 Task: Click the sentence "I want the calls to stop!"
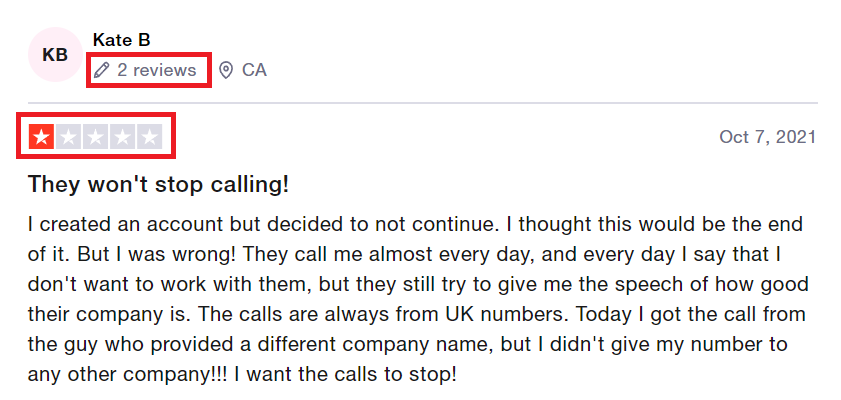(x=345, y=373)
